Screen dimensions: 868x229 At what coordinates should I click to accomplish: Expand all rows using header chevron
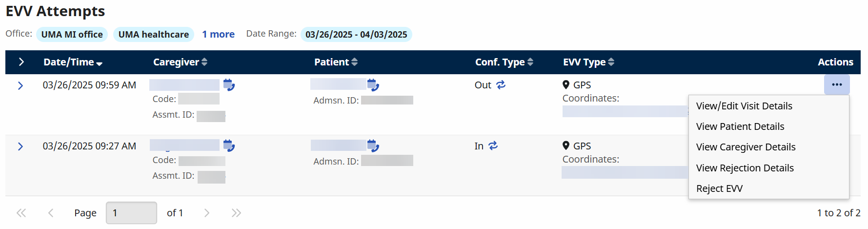(x=21, y=62)
